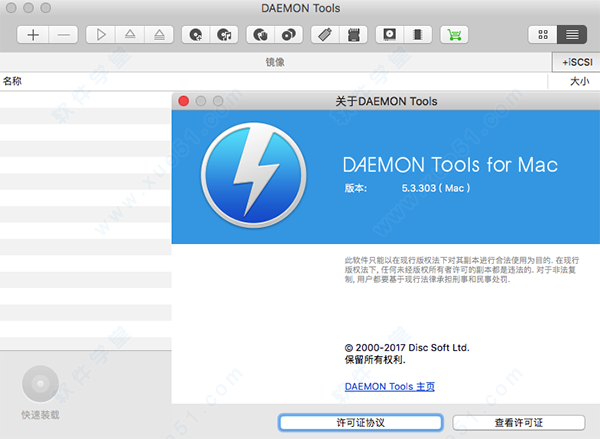Switch to list view mode
Image resolution: width=600 pixels, height=439 pixels.
click(x=572, y=35)
